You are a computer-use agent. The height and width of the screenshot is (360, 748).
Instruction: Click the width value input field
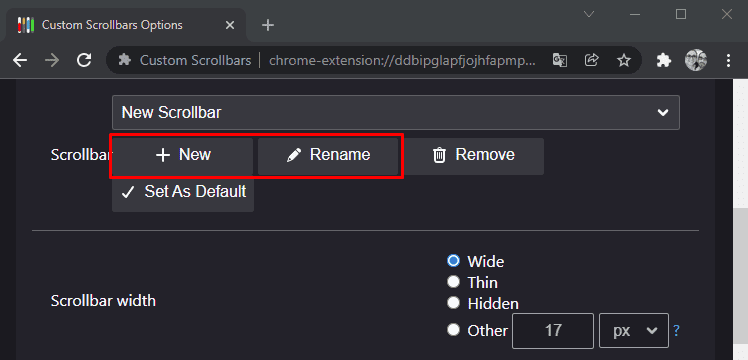[553, 330]
